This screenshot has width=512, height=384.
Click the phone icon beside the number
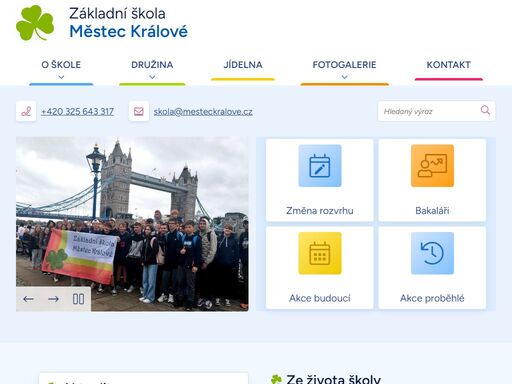tap(26, 111)
